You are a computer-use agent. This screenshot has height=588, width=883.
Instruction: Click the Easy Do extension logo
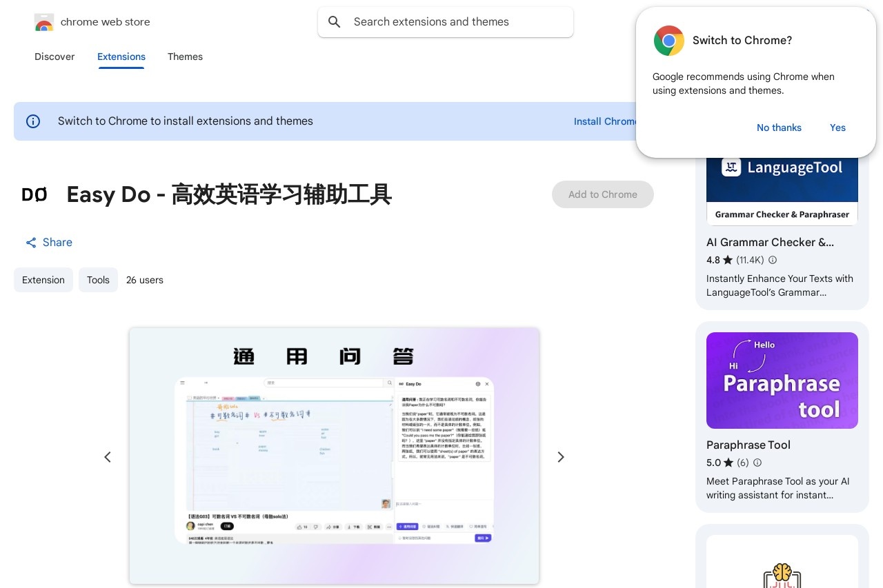[34, 195]
